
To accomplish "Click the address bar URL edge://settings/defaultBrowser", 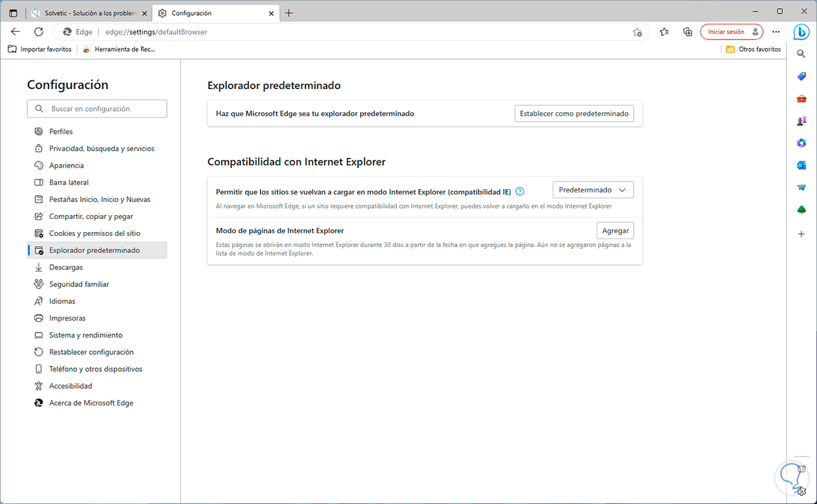I will click(155, 32).
